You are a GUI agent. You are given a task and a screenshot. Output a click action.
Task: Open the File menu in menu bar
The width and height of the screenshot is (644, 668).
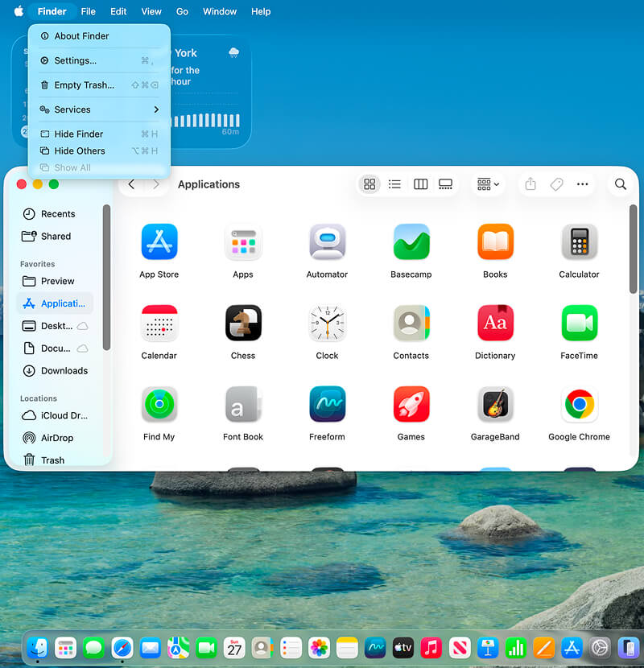point(89,11)
